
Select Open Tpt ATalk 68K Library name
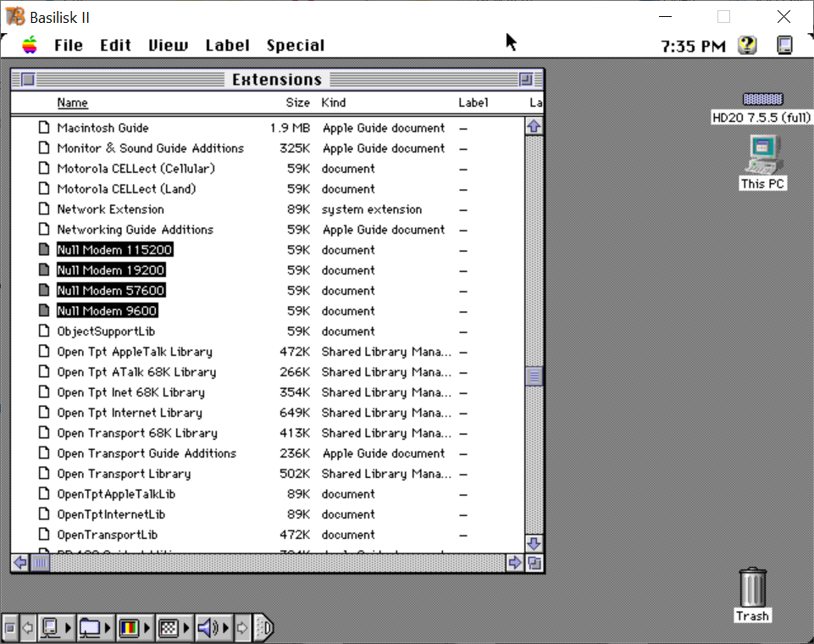pos(136,372)
